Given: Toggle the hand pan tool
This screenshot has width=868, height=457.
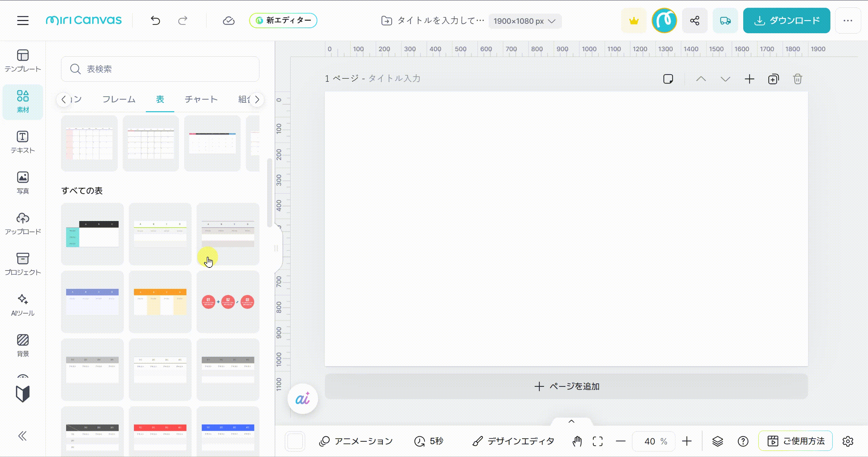Looking at the screenshot, I should click(x=577, y=441).
